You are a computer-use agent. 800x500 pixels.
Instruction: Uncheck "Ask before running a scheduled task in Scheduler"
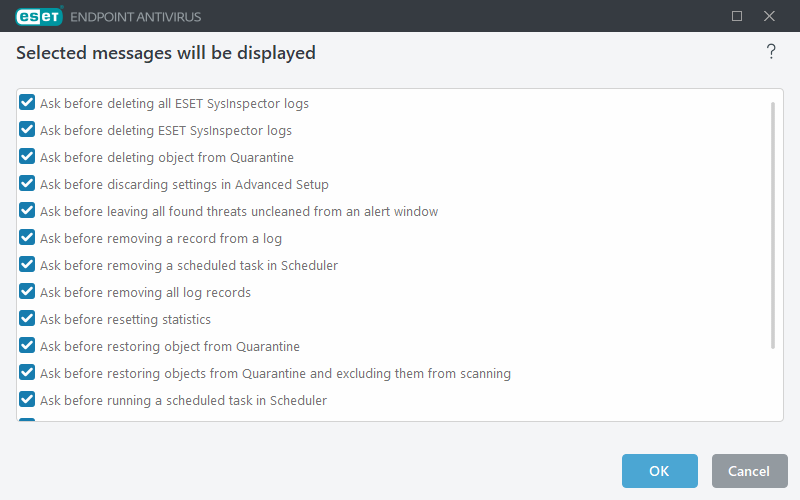[x=28, y=400]
